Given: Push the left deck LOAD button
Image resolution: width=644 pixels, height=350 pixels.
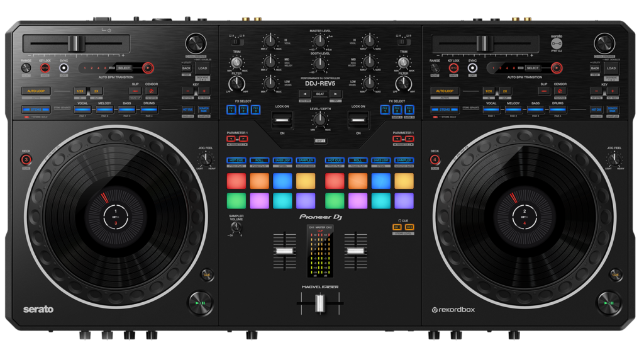Looking at the screenshot, I should pyautogui.click(x=203, y=68).
